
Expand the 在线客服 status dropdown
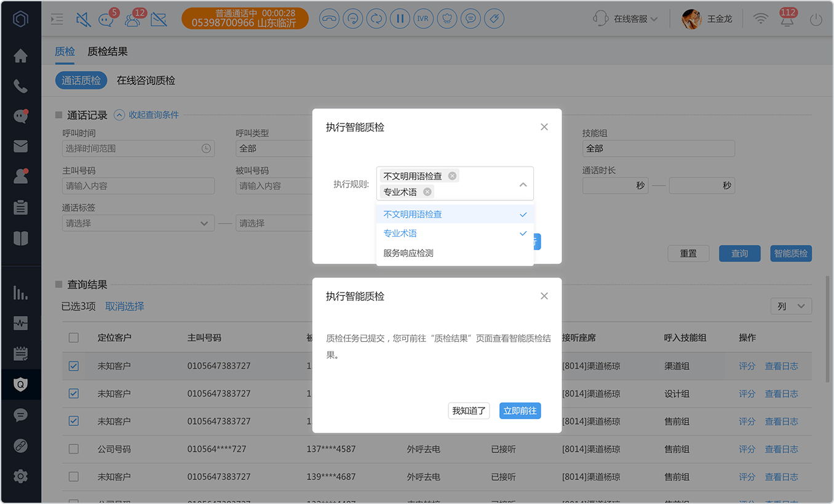(625, 19)
